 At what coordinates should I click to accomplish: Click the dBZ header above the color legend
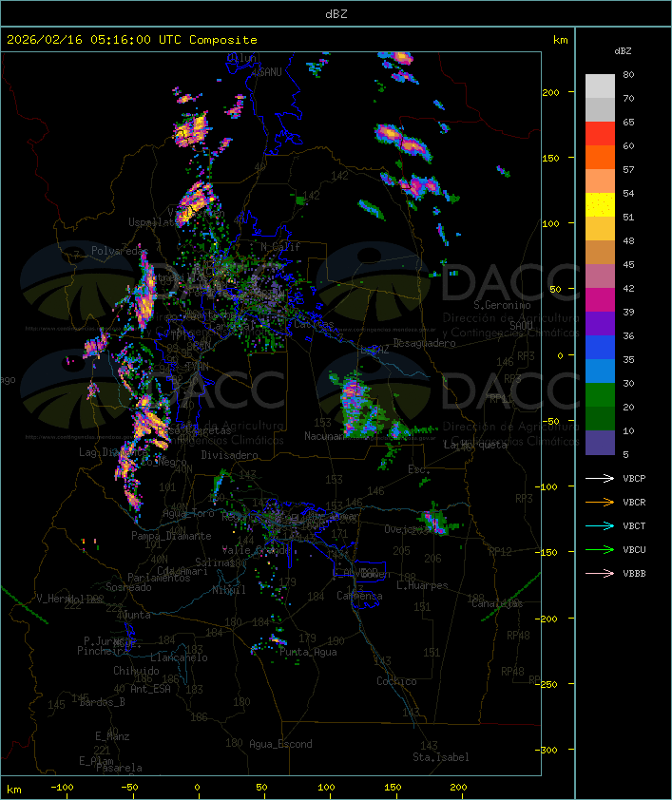pyautogui.click(x=623, y=51)
